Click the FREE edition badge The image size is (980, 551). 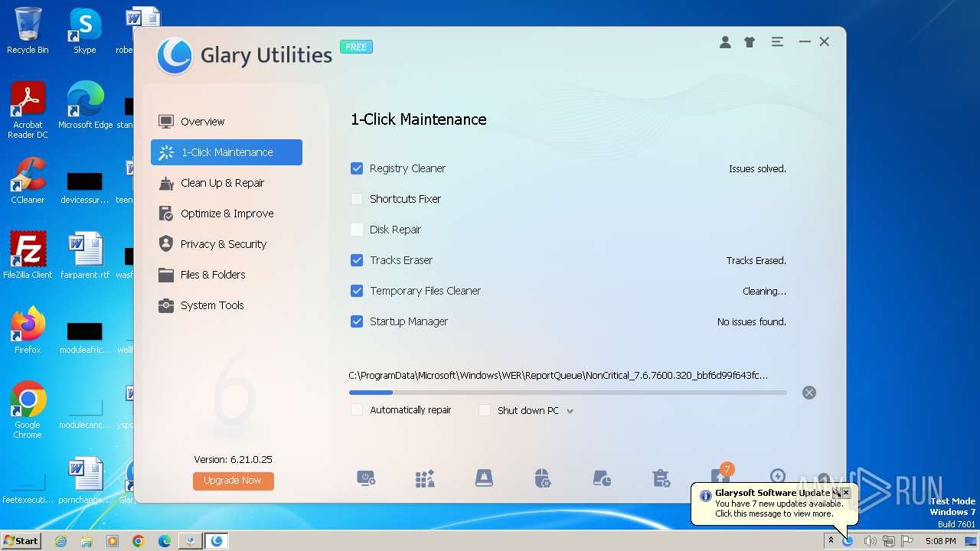pyautogui.click(x=356, y=47)
